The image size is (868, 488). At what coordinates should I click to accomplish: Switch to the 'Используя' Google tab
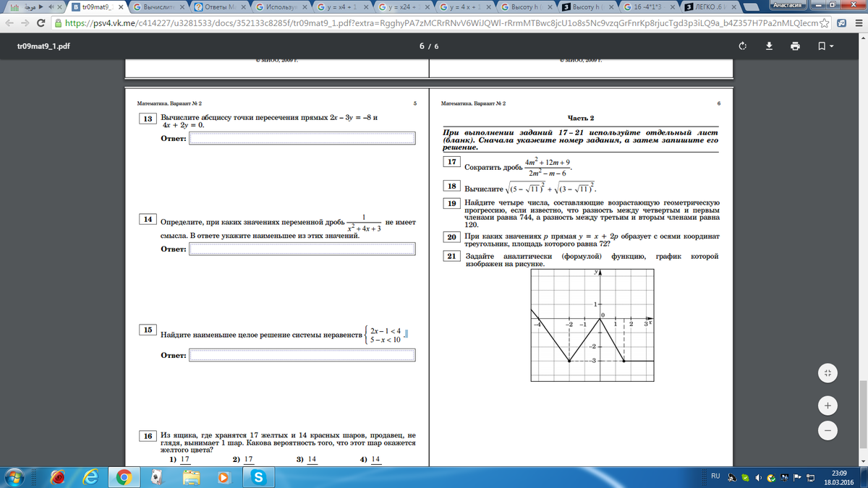pyautogui.click(x=281, y=7)
